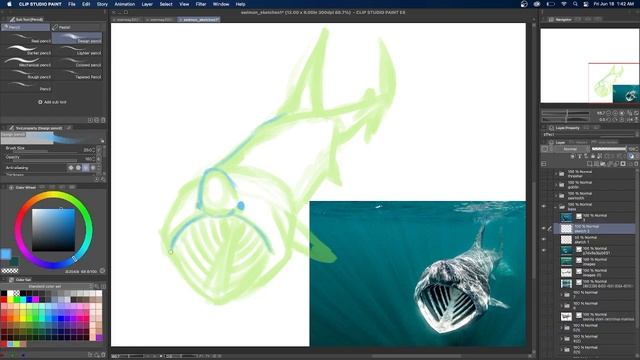
Task: Open sub tool detail wrench in Tool property
Action: pos(103,179)
